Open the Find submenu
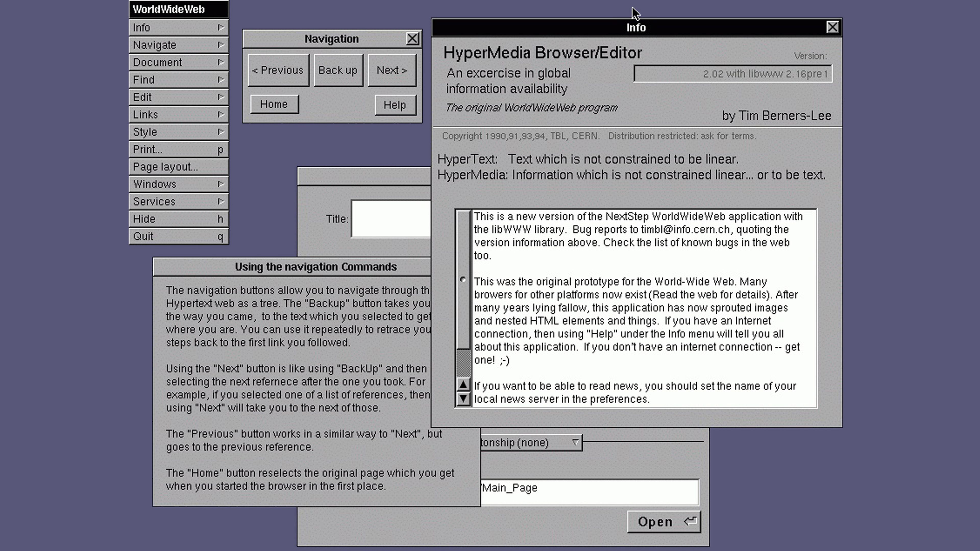980x551 pixels. (178, 80)
